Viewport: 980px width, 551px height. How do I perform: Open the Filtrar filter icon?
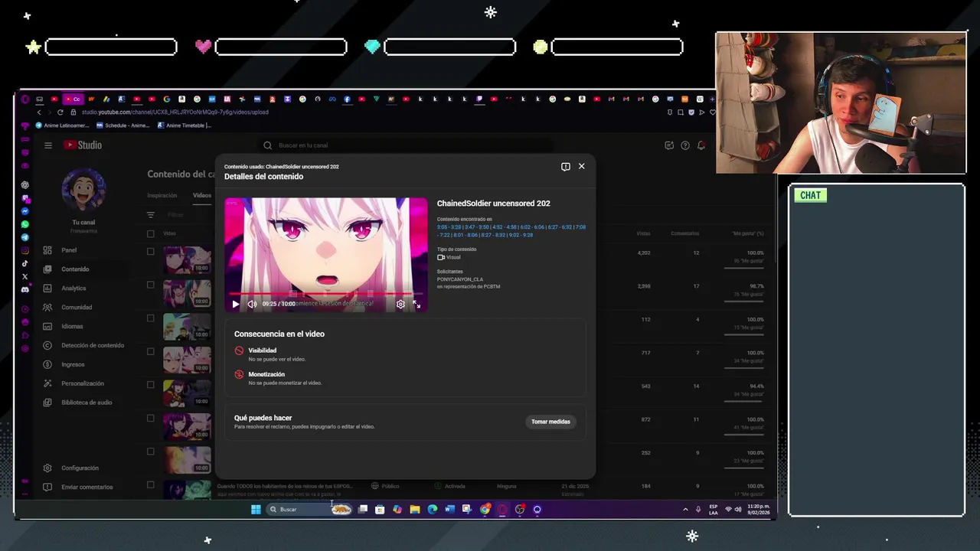[151, 216]
